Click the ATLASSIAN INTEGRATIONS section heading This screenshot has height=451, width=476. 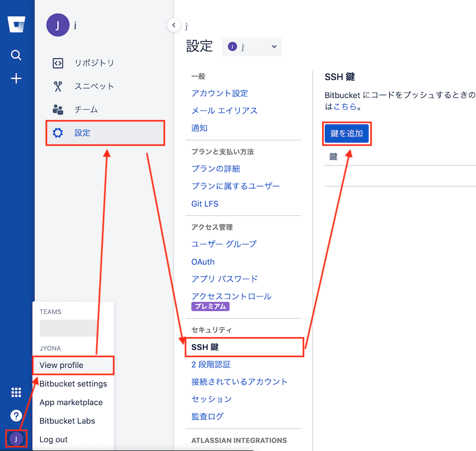[x=239, y=440]
